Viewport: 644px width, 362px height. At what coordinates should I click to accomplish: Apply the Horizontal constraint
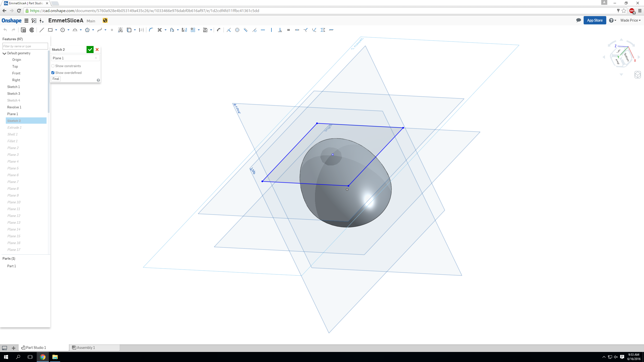pos(263,30)
